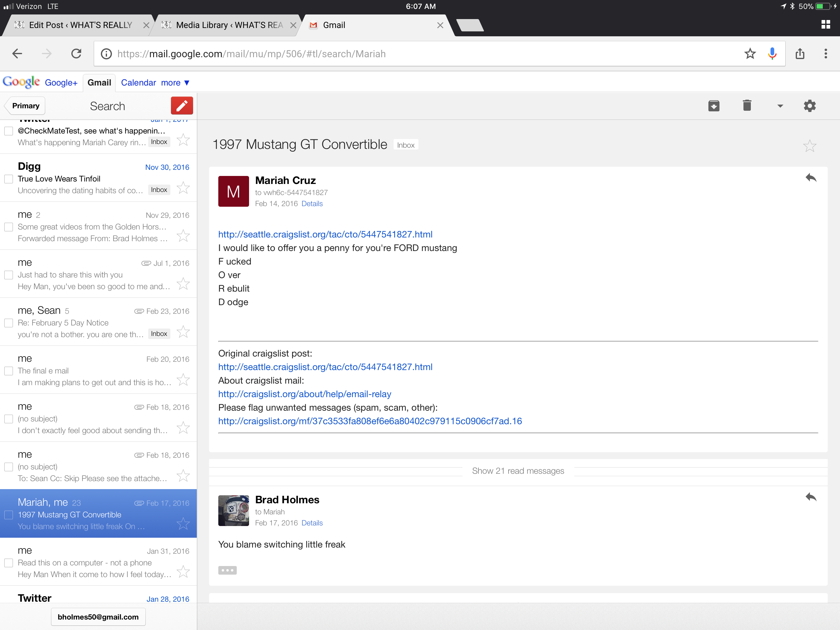
Task: Click the Inbox label beside the subject
Action: [406, 145]
